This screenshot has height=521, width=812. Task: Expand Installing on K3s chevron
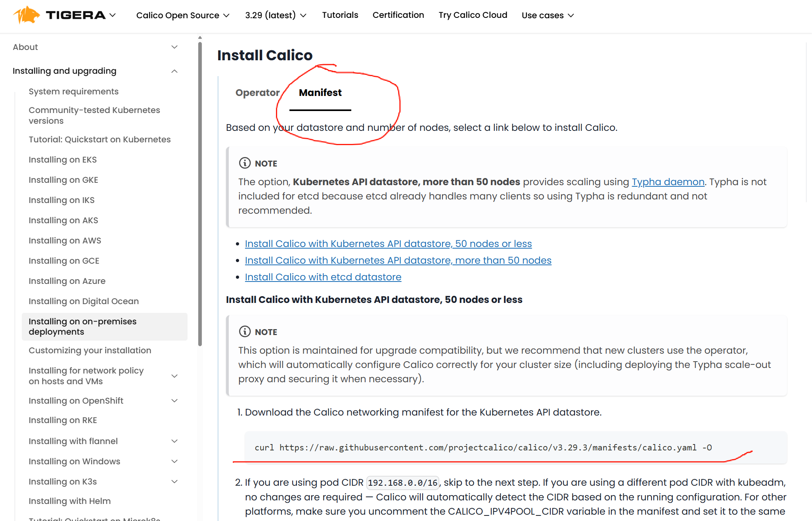174,481
